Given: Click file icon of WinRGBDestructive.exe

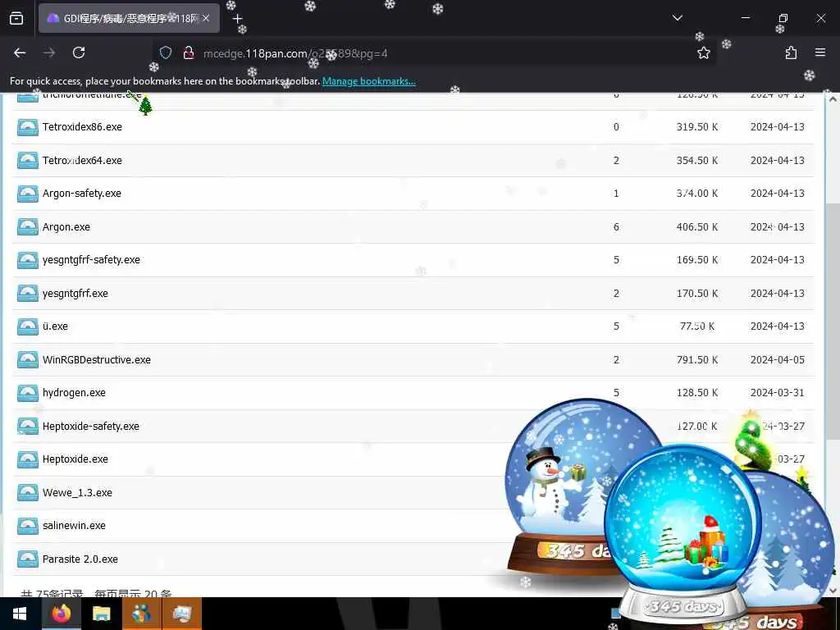Looking at the screenshot, I should tap(27, 360).
